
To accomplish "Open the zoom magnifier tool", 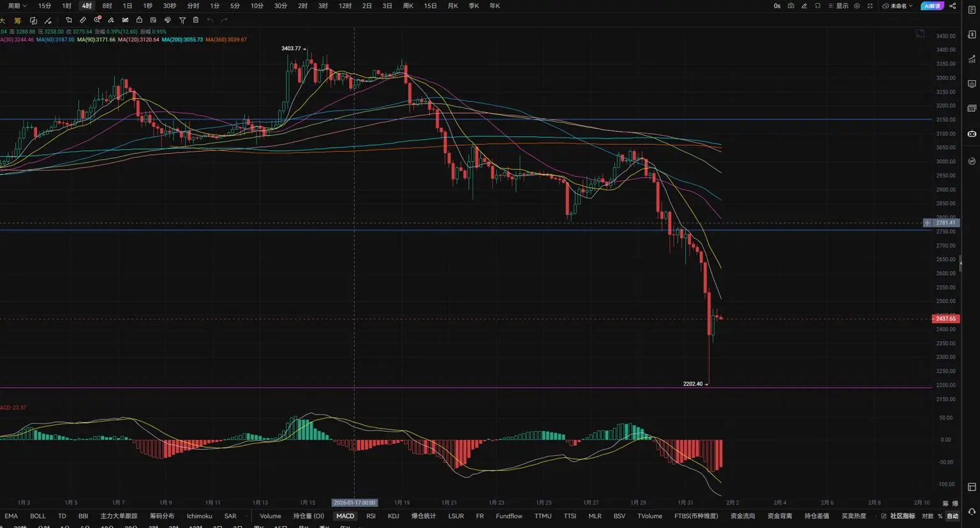I will click(x=97, y=20).
